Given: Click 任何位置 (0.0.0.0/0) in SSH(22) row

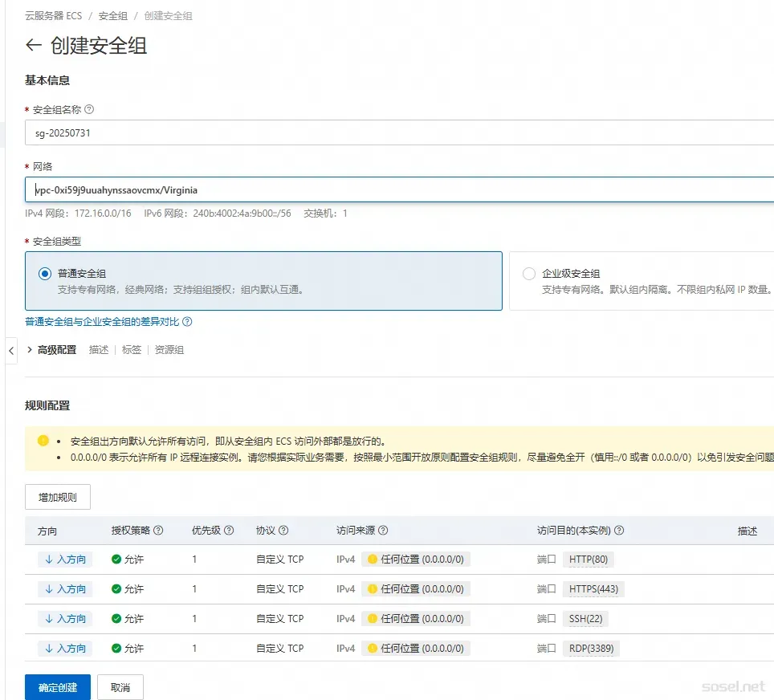Looking at the screenshot, I should point(416,619).
